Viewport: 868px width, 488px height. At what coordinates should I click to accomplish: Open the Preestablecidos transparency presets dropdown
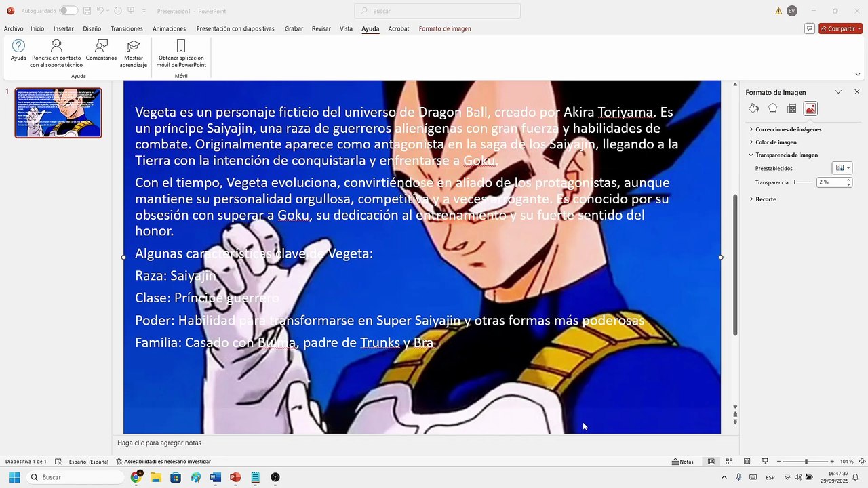click(842, 168)
